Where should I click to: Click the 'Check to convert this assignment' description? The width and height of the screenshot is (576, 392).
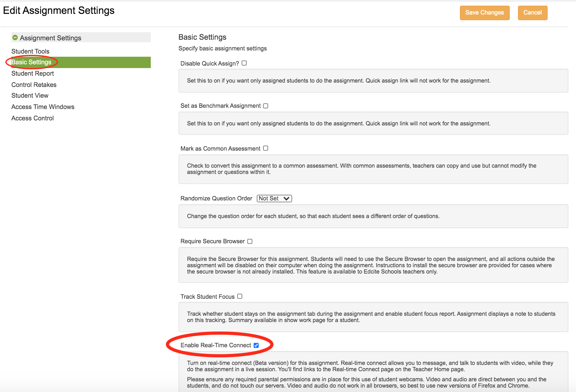(361, 169)
